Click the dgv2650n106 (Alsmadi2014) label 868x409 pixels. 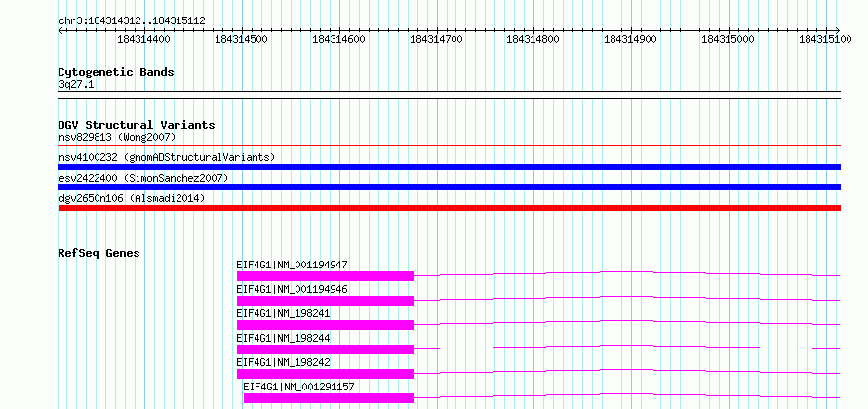132,198
